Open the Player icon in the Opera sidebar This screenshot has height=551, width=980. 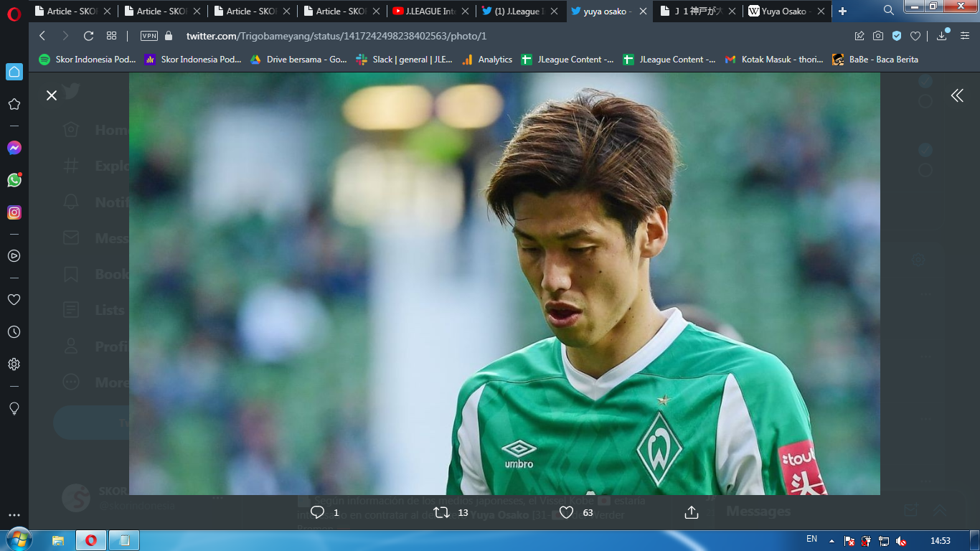(x=14, y=256)
